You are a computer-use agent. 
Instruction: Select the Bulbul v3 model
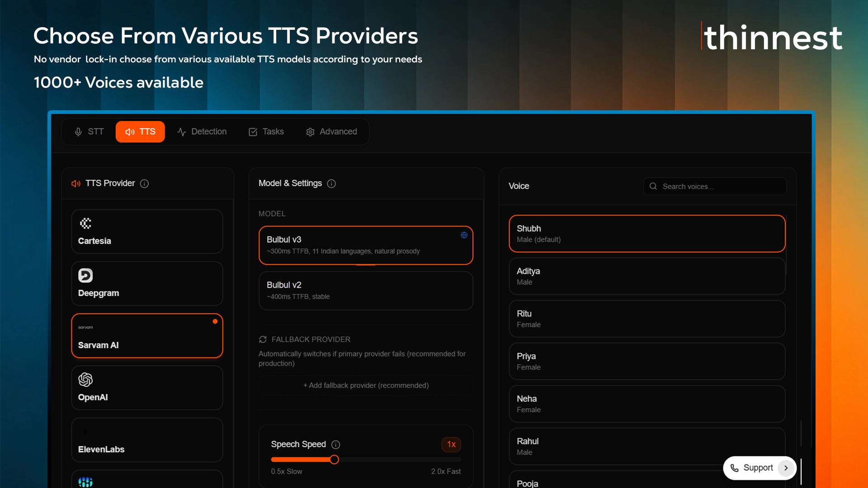pos(366,245)
